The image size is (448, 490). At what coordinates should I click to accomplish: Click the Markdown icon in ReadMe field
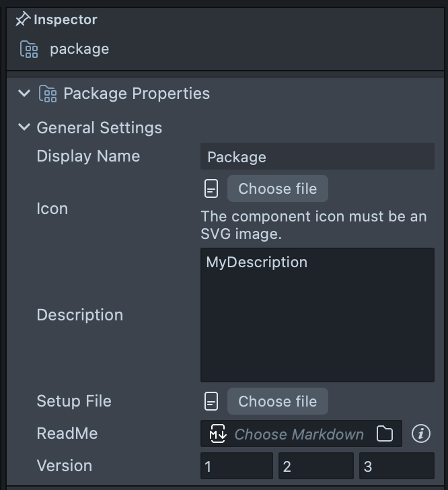tap(218, 434)
